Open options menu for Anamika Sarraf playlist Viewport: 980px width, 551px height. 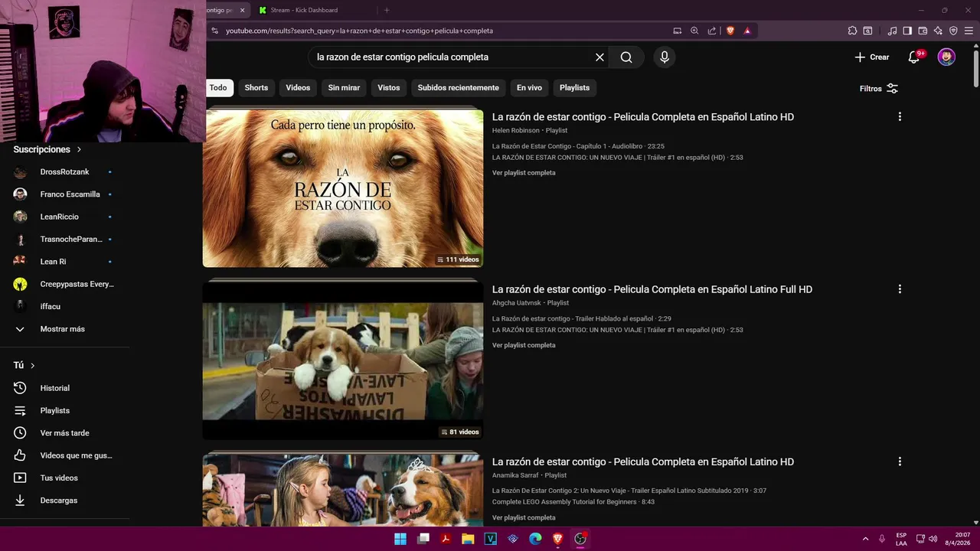(900, 461)
